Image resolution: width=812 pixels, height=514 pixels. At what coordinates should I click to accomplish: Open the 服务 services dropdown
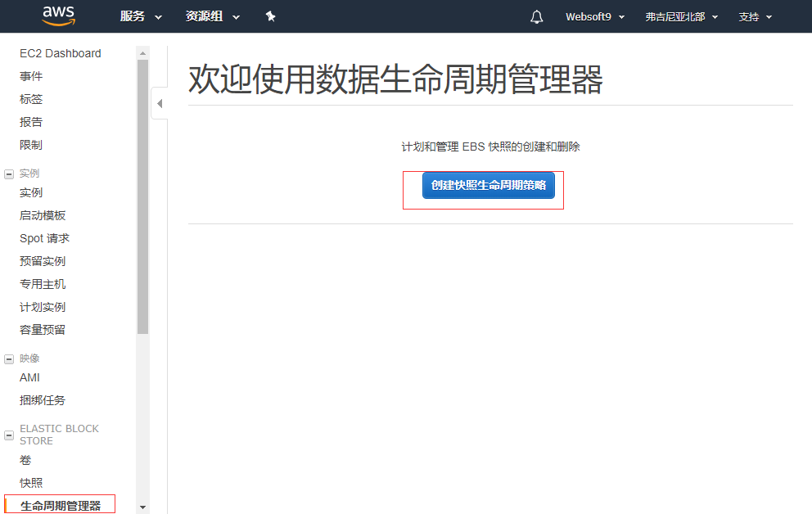coord(141,16)
